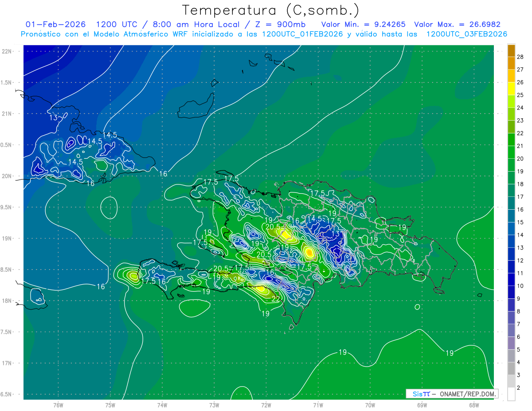Select the 'Valor Min. = 9.24265' text

tap(363, 24)
